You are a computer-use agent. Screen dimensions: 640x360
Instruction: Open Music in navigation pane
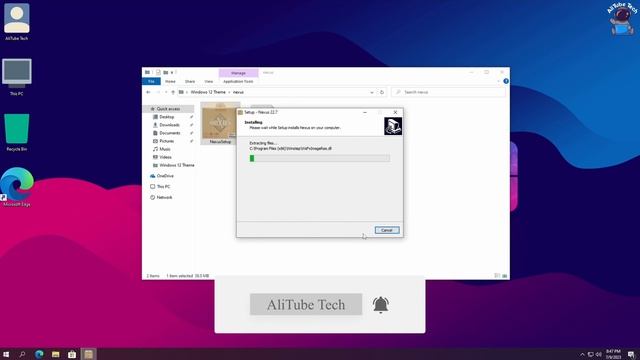(x=164, y=149)
